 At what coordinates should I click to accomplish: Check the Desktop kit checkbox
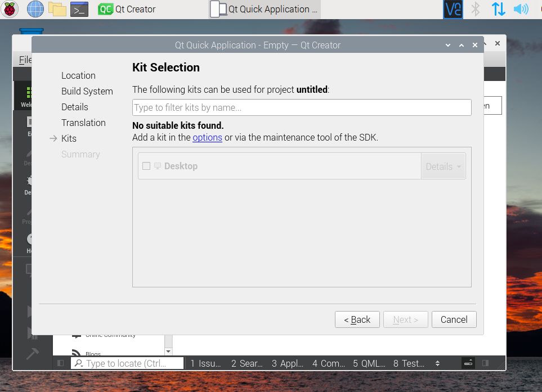tap(146, 166)
